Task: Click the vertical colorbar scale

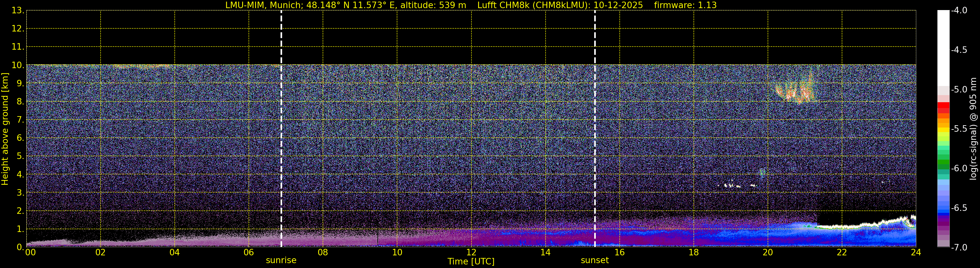Action: tap(944, 129)
